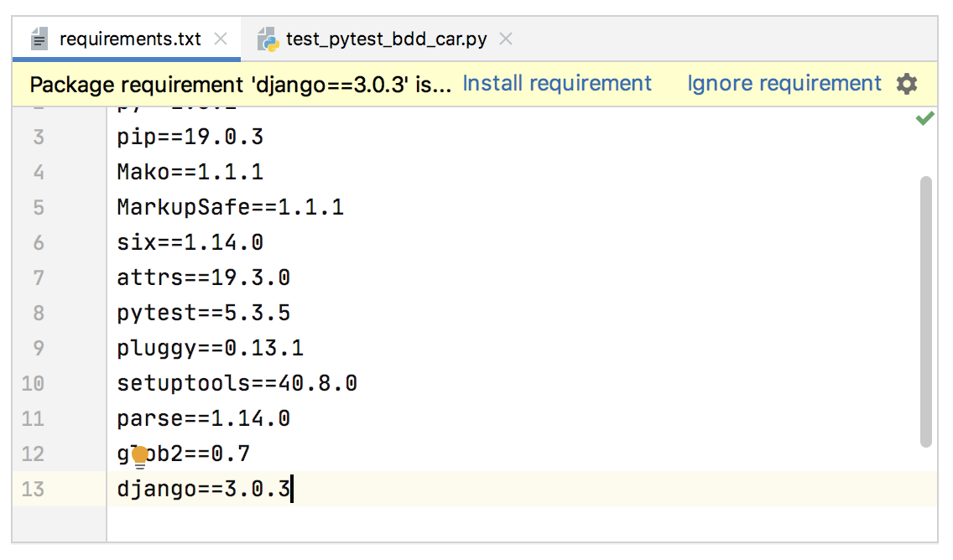
Task: Switch to the test_pytest_bdd_car.py tab
Action: [385, 39]
